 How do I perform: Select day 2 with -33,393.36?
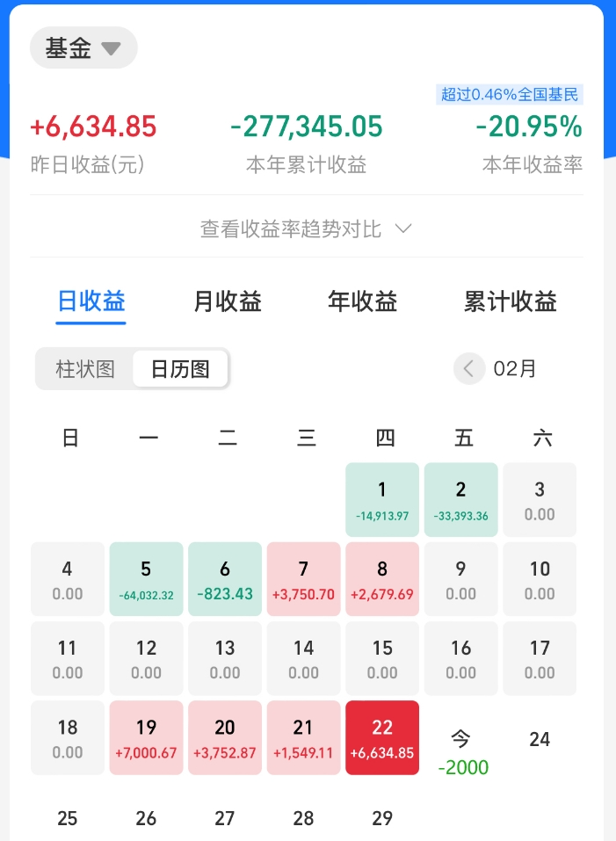461,500
